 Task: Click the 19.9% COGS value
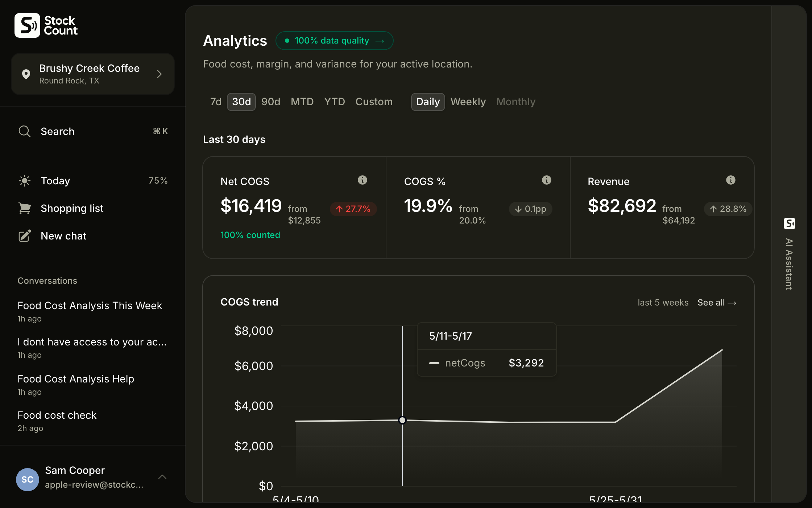click(428, 206)
